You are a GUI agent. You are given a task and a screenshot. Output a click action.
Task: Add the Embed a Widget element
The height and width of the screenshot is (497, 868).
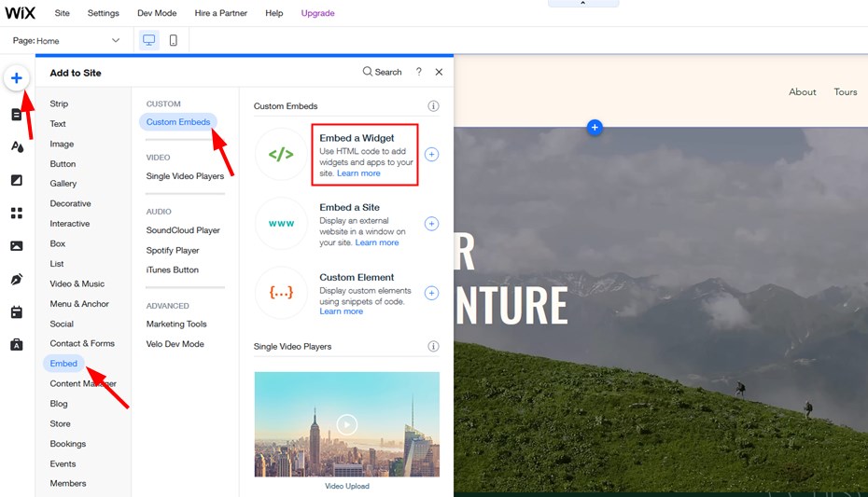point(431,154)
